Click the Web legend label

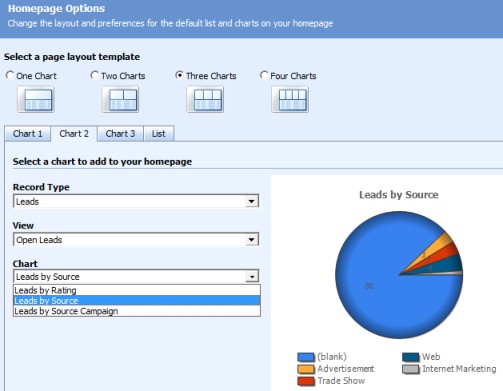(x=431, y=357)
